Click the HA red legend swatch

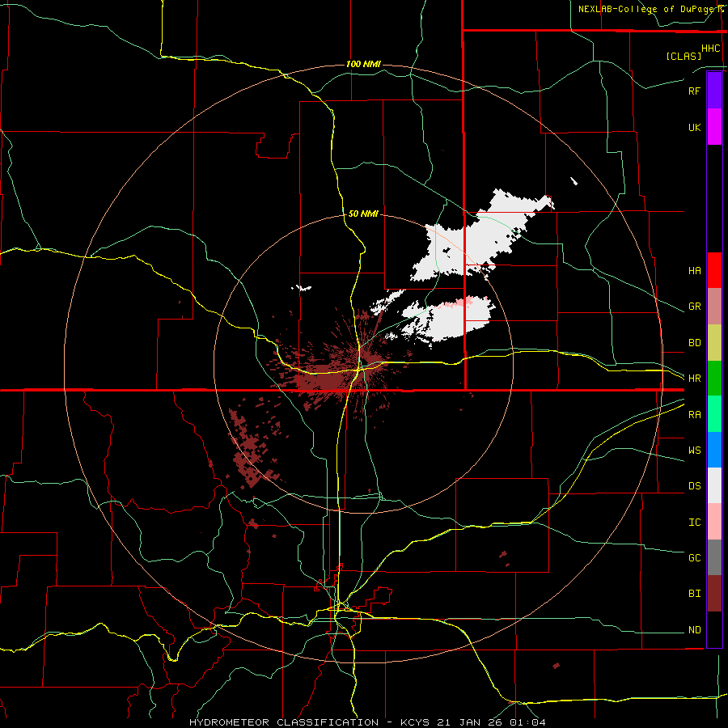714,270
